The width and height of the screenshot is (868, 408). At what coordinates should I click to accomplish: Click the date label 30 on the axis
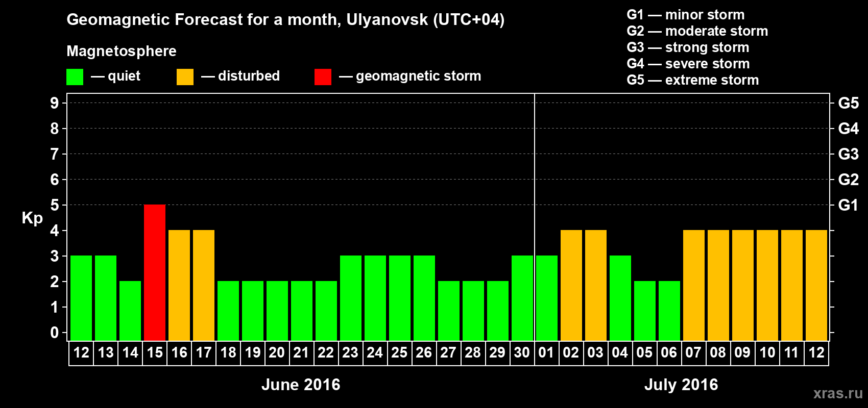pyautogui.click(x=522, y=352)
